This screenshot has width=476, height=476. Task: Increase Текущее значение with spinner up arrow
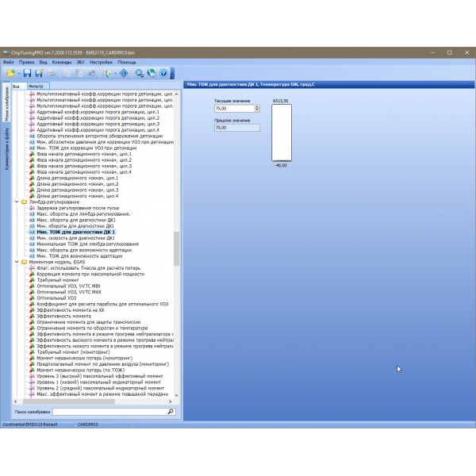257,106
